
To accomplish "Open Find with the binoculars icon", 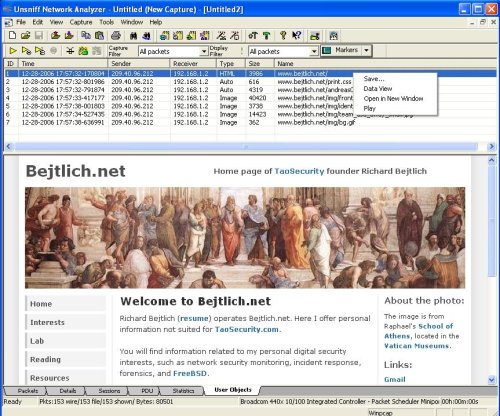I will click(133, 35).
